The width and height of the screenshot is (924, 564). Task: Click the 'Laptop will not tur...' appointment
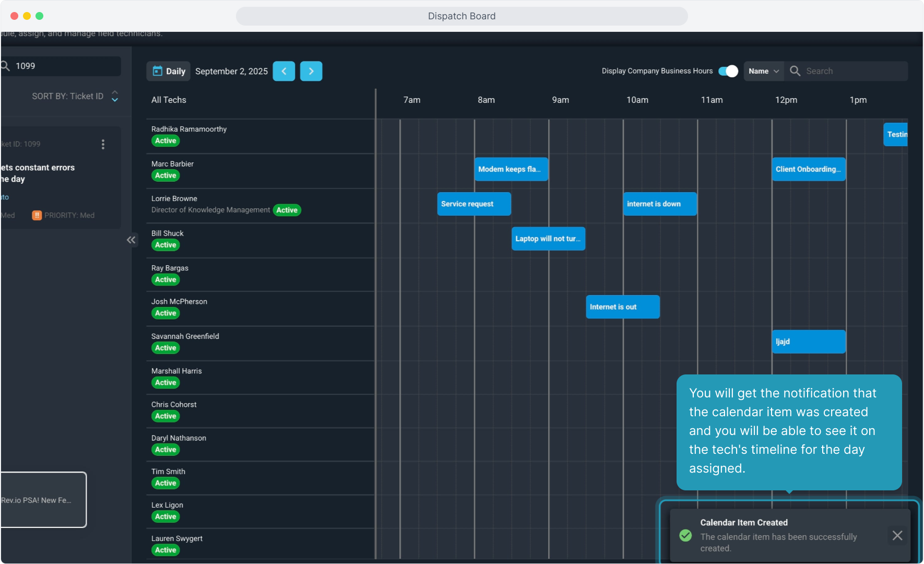(x=548, y=239)
